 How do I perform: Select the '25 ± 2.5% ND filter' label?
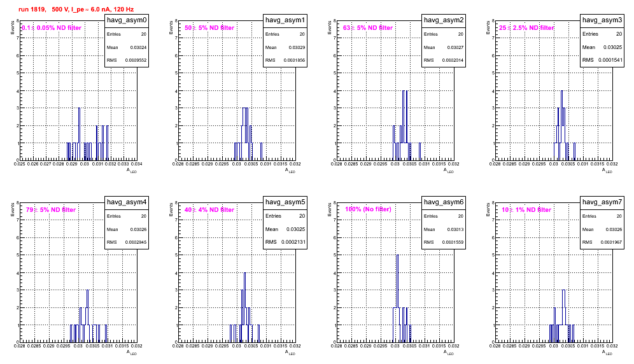(x=526, y=28)
